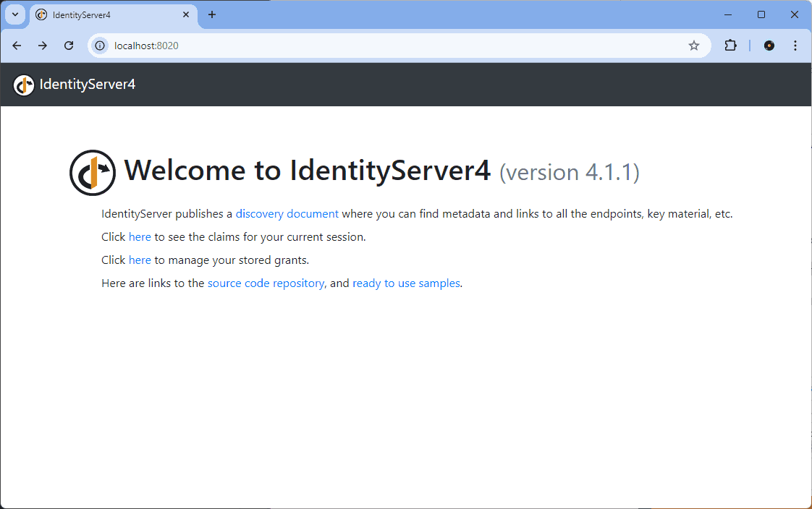Image resolution: width=812 pixels, height=509 pixels.
Task: Select the IdentityServer4 browser tab
Action: click(x=109, y=14)
